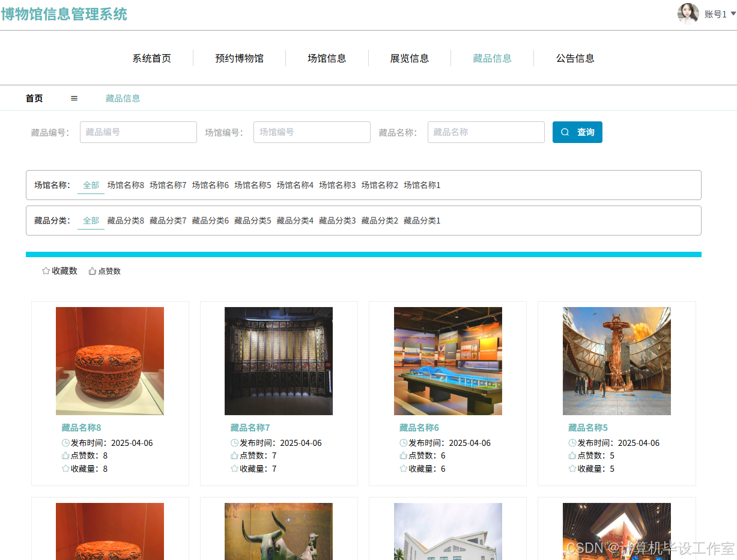The width and height of the screenshot is (737, 560).
Task: Filter by 藏品分类2
Action: click(380, 221)
